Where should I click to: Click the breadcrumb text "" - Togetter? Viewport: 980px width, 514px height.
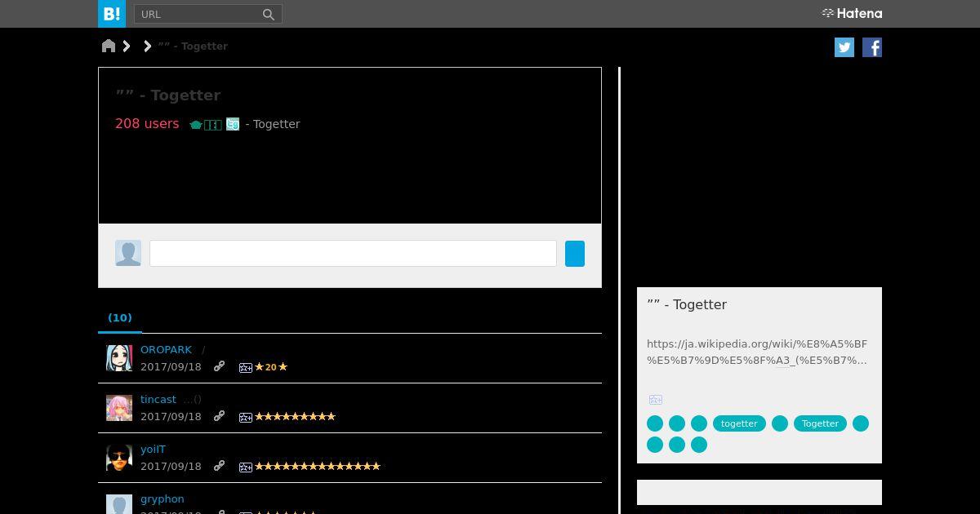point(193,46)
